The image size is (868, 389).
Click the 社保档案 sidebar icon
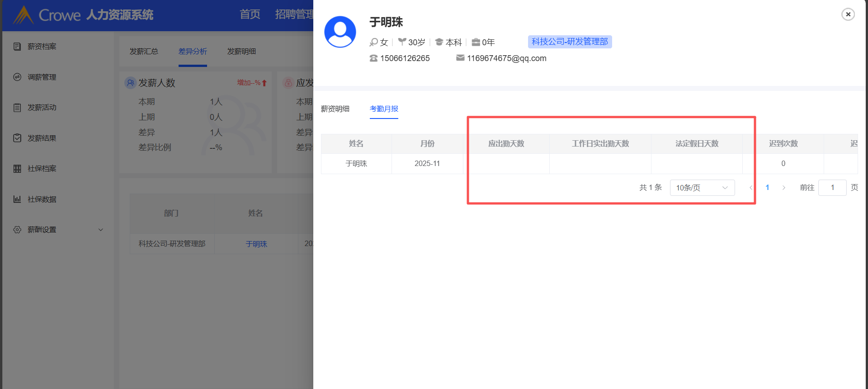tap(17, 169)
